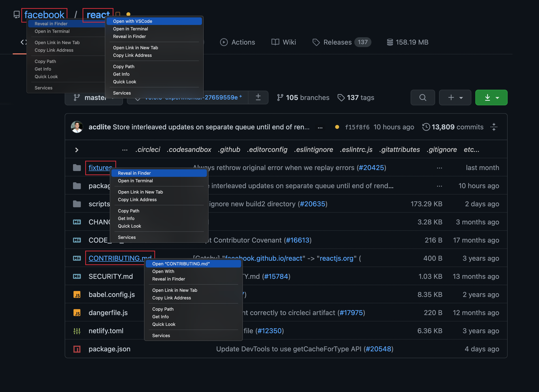The width and height of the screenshot is (539, 392).
Task: Expand the etc... hidden files item
Action: tap(471, 149)
